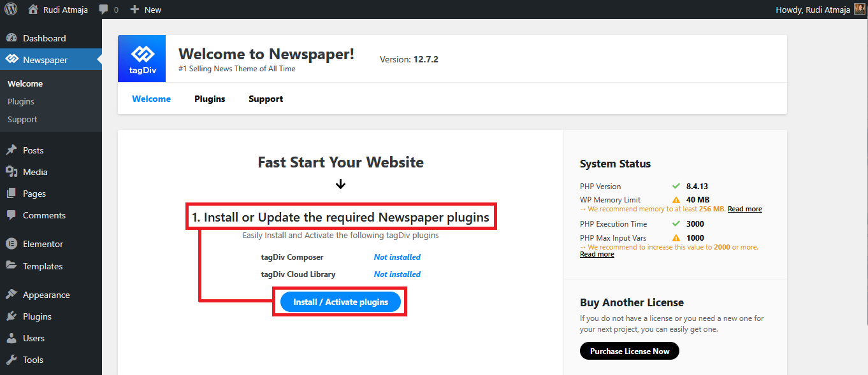Viewport: 868px width, 375px height.
Task: Select the Welcome tab
Action: [151, 99]
